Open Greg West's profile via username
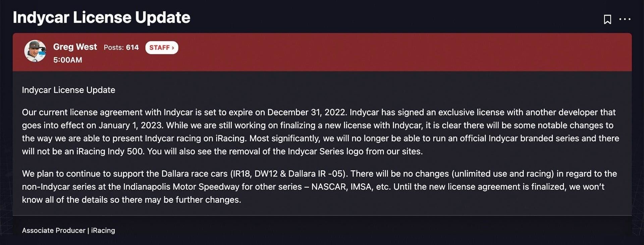Image resolution: width=644 pixels, height=245 pixels. [75, 47]
